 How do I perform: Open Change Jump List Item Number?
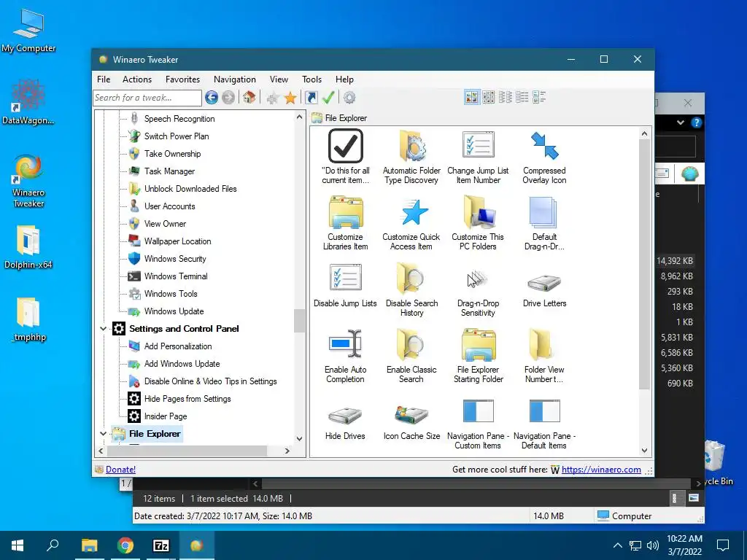tap(478, 157)
